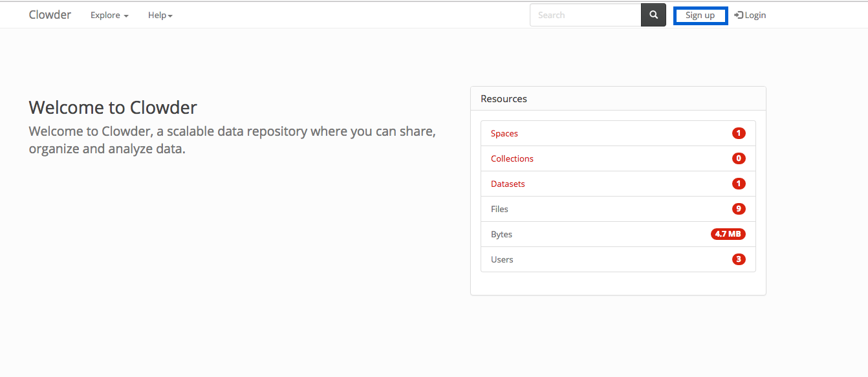Click the Files count badge showing 9
Screen dimensions: 868x377
pyautogui.click(x=739, y=209)
